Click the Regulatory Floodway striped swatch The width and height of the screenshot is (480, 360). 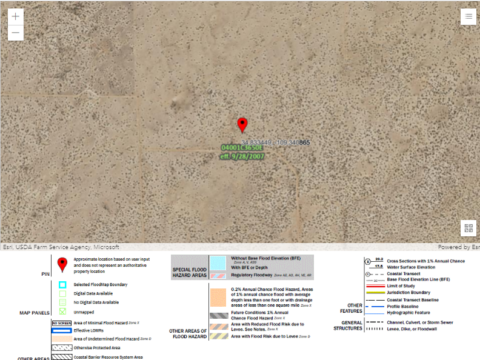[218, 276]
